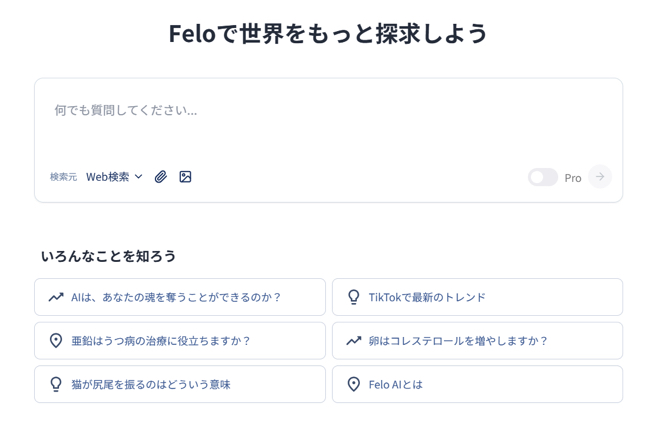Screen dimensions: 650x422
Task: Click the chevron next to Web検索
Action: [139, 177]
